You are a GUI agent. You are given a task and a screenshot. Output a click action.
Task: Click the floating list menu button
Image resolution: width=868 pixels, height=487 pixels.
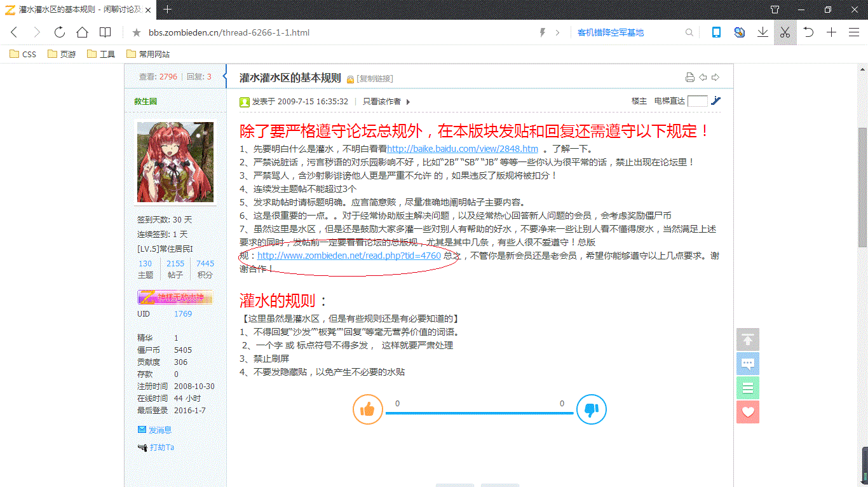(x=748, y=388)
